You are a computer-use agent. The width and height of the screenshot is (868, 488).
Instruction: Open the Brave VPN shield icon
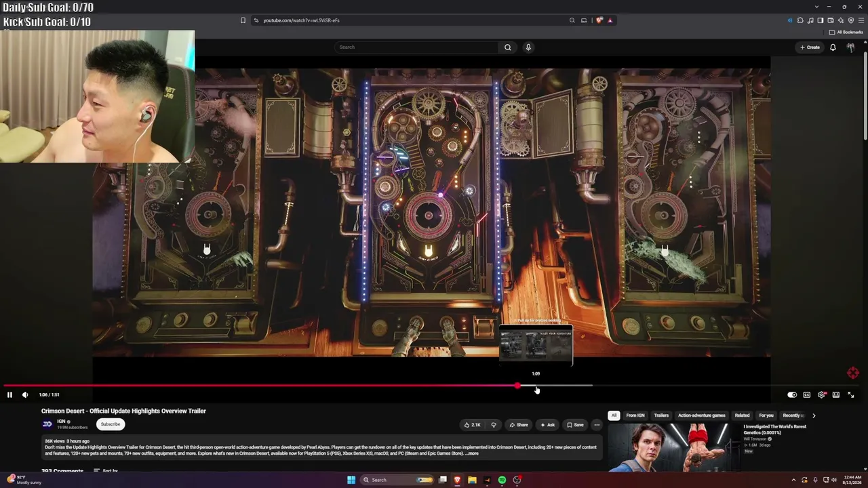coord(851,20)
